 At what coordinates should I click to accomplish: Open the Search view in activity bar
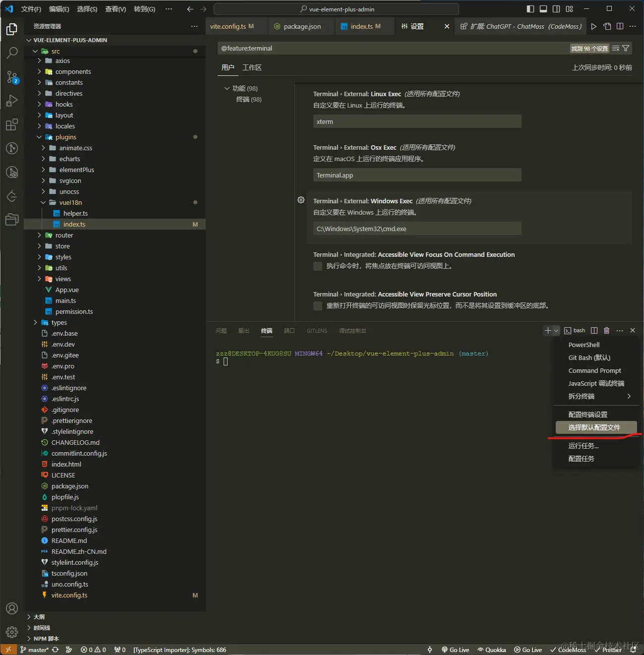12,53
